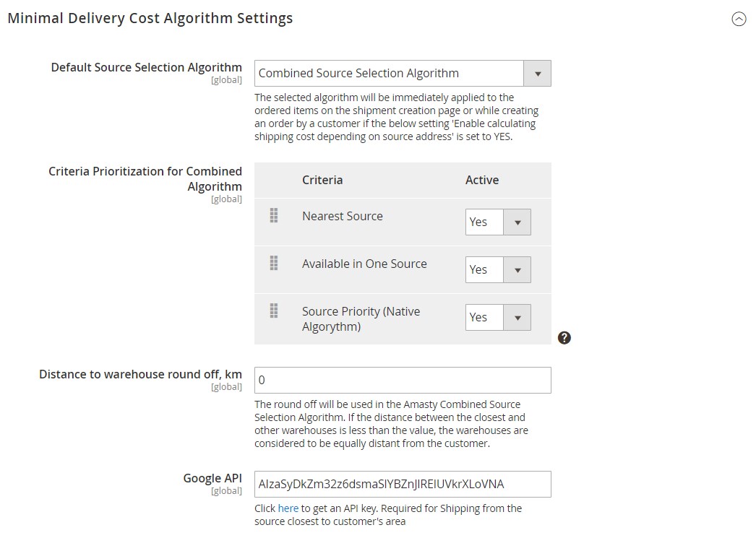Click drag handle beside Available in One Source
This screenshot has width=756, height=551.
[274, 263]
